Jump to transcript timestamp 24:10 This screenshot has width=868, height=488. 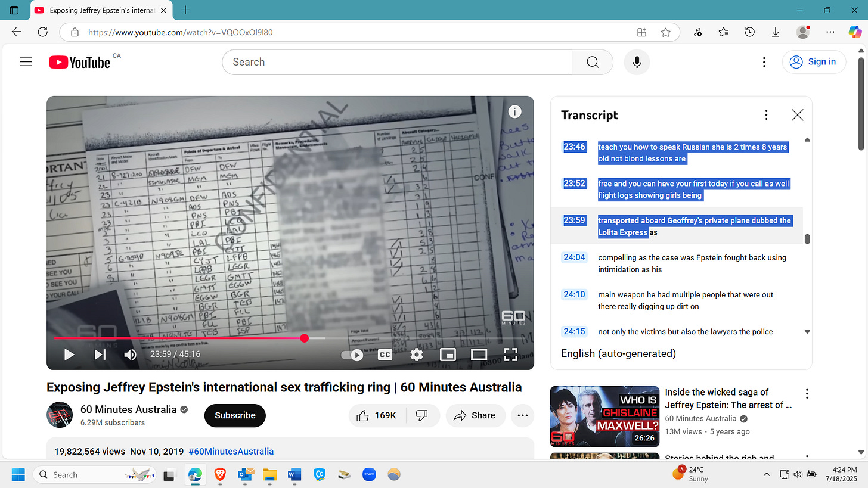pyautogui.click(x=575, y=294)
